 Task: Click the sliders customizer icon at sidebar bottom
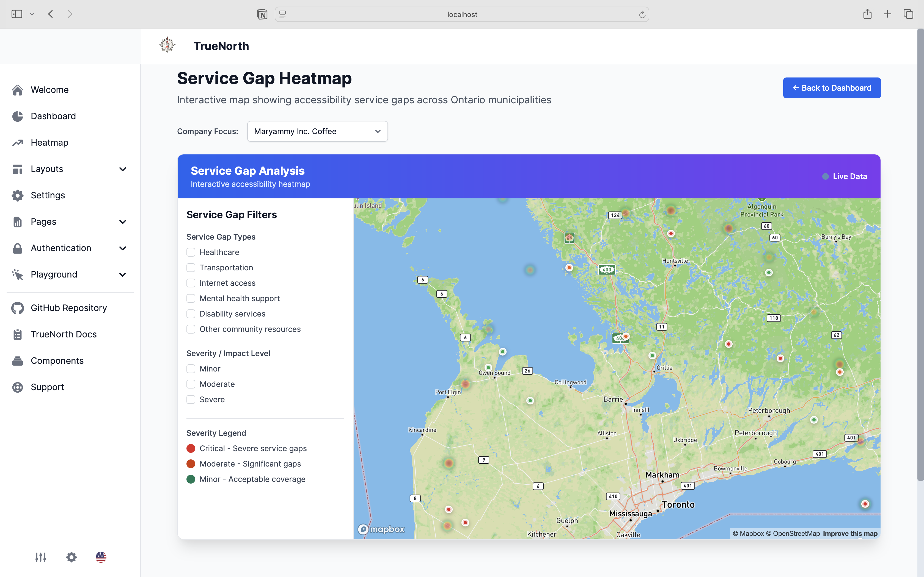coord(40,557)
